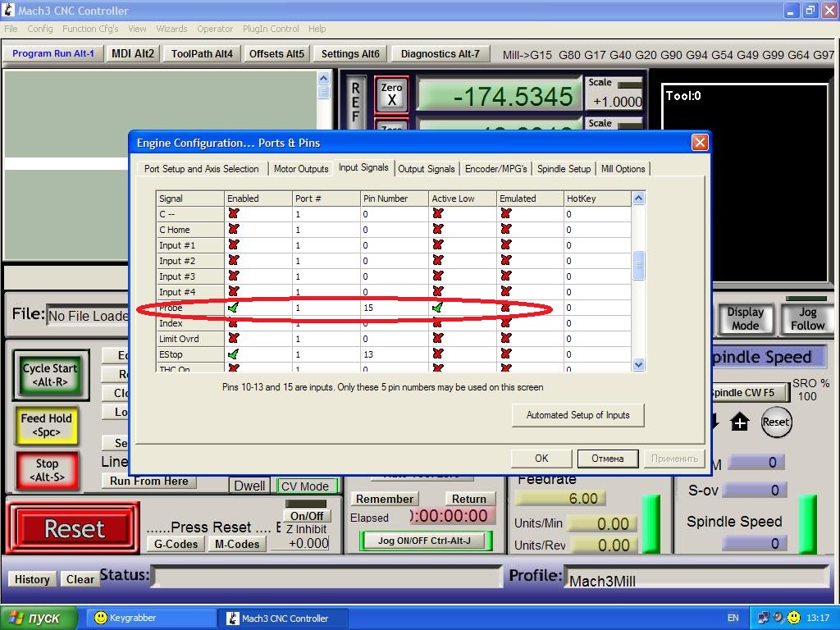
Task: Click the History button
Action: pos(32,579)
